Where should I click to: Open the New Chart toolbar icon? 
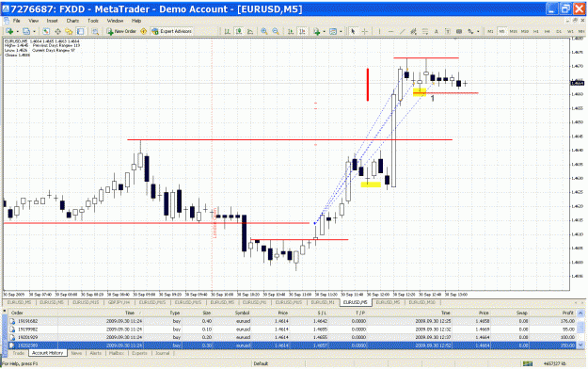pos(9,31)
